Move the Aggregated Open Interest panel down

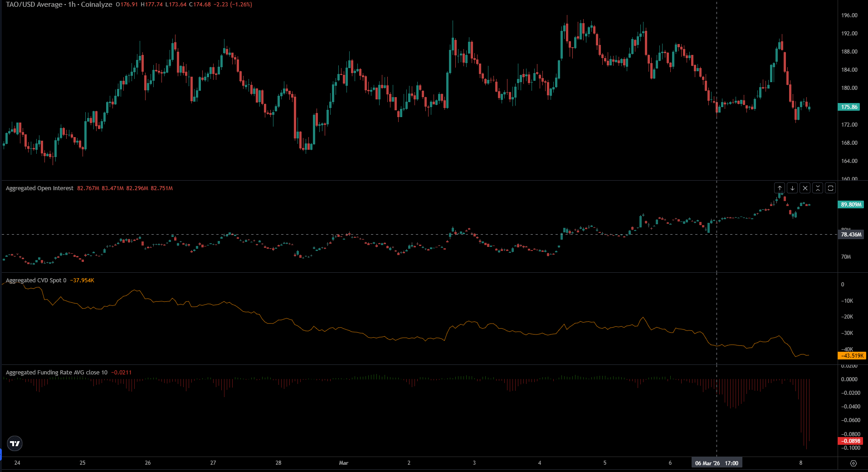792,188
